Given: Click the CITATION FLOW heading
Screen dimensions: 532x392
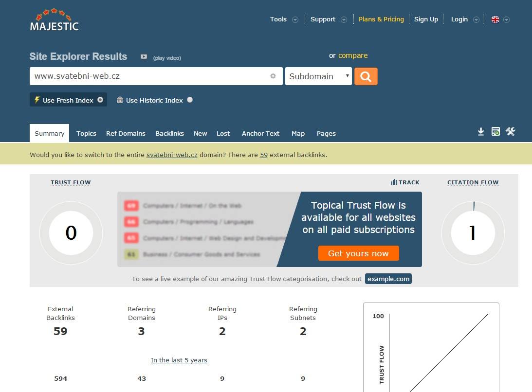Looking at the screenshot, I should point(473,182).
